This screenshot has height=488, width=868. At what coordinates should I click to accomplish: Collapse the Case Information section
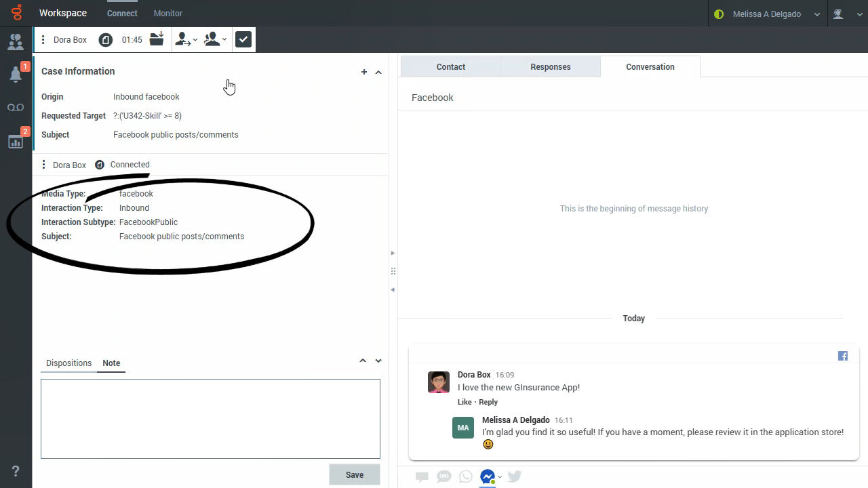(378, 72)
